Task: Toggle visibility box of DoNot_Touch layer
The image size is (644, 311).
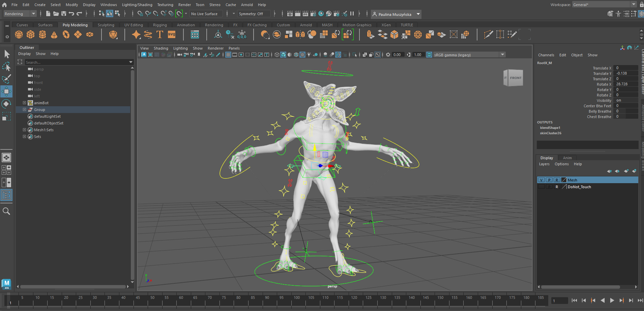Action: coord(541,187)
